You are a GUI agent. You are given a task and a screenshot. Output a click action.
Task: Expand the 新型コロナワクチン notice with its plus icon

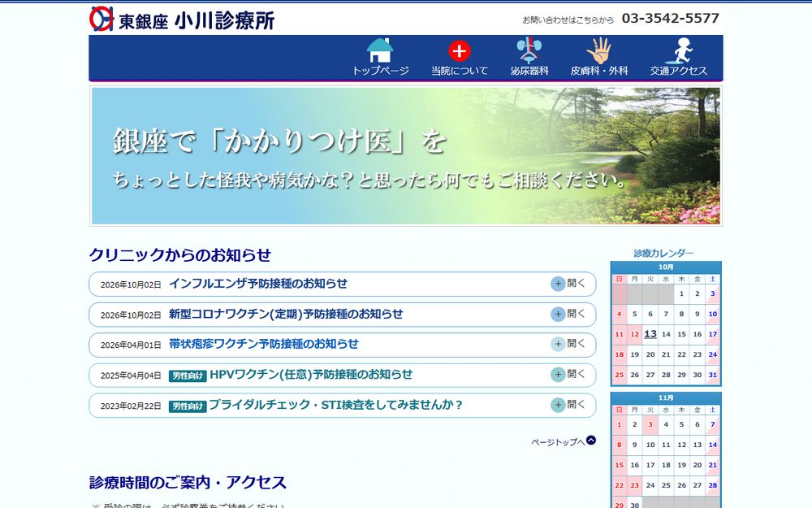click(x=558, y=314)
